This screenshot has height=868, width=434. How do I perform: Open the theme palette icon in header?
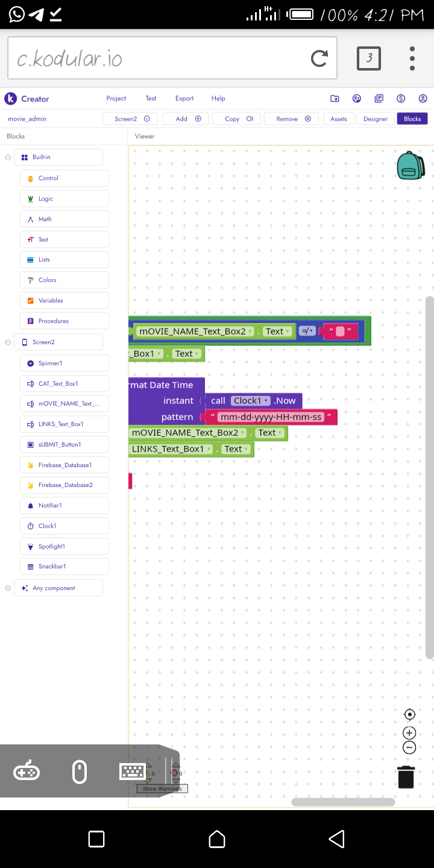tap(356, 98)
